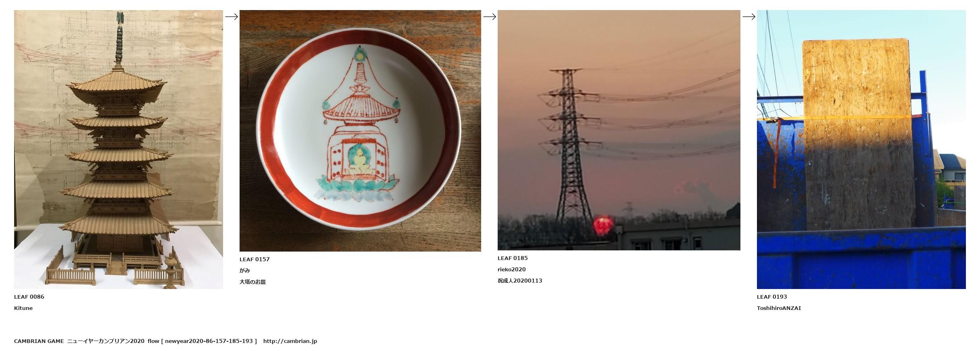This screenshot has width=980, height=351.
Task: Open the painted pagoda plate thumbnail
Action: pyautogui.click(x=360, y=131)
